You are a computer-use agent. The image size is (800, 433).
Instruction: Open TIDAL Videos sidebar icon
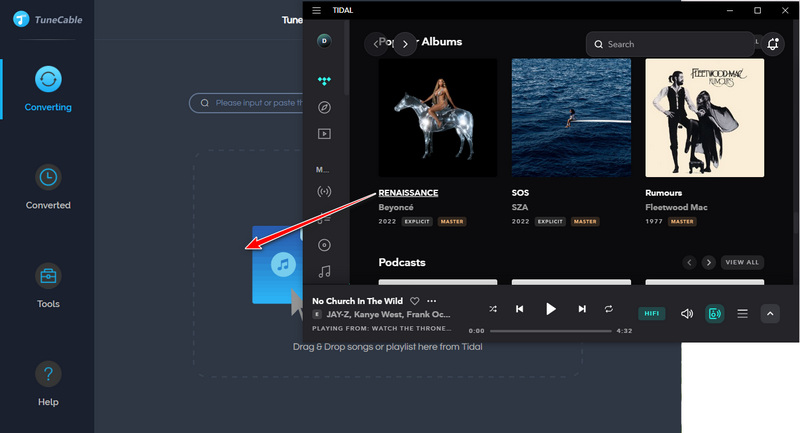click(324, 134)
